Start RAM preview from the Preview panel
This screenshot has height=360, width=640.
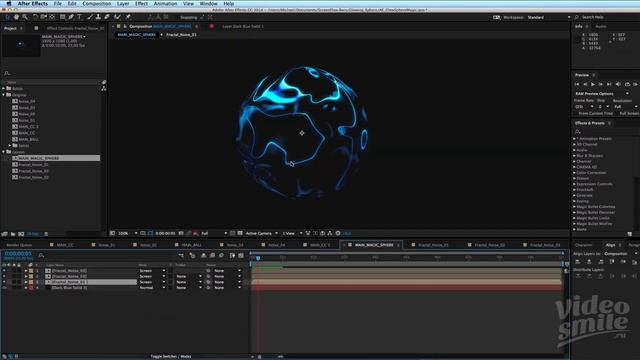click(636, 84)
